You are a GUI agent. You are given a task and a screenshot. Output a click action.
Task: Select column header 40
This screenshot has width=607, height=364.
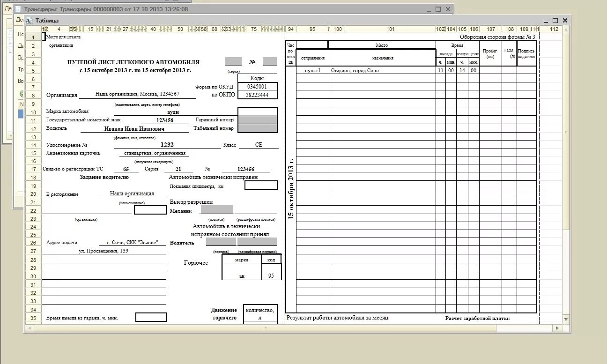click(153, 29)
